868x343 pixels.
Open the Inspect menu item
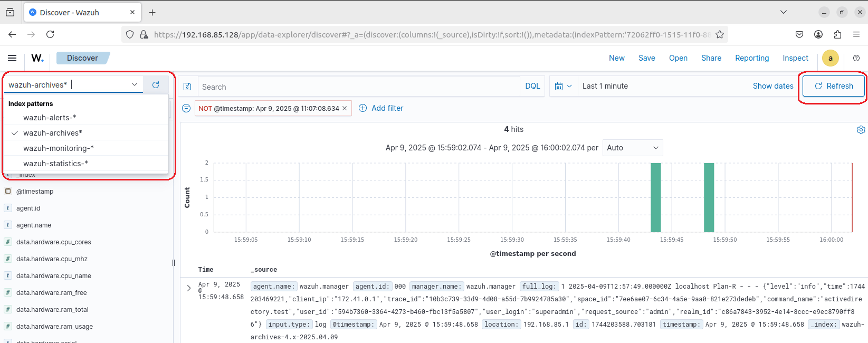pyautogui.click(x=795, y=58)
